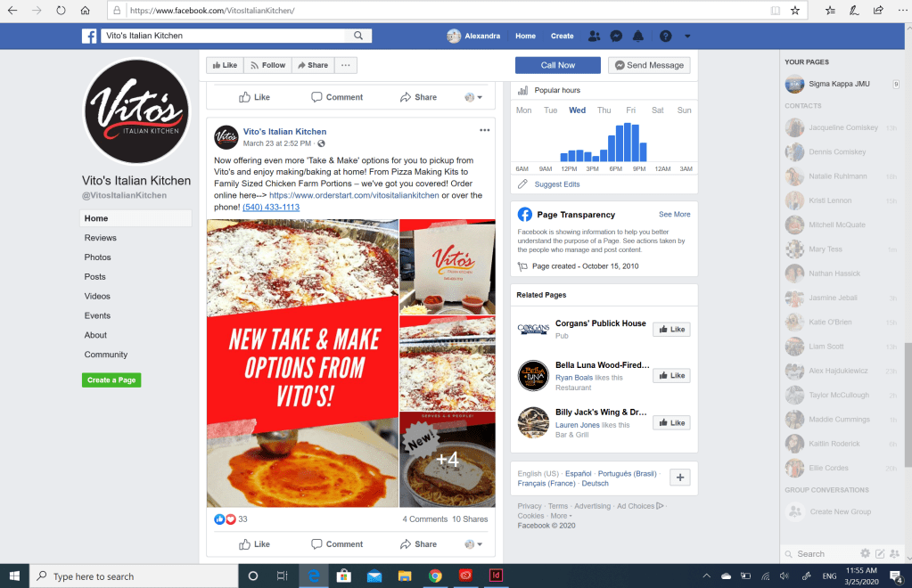Open Chrome from the taskbar
The width and height of the screenshot is (912, 588).
[434, 576]
